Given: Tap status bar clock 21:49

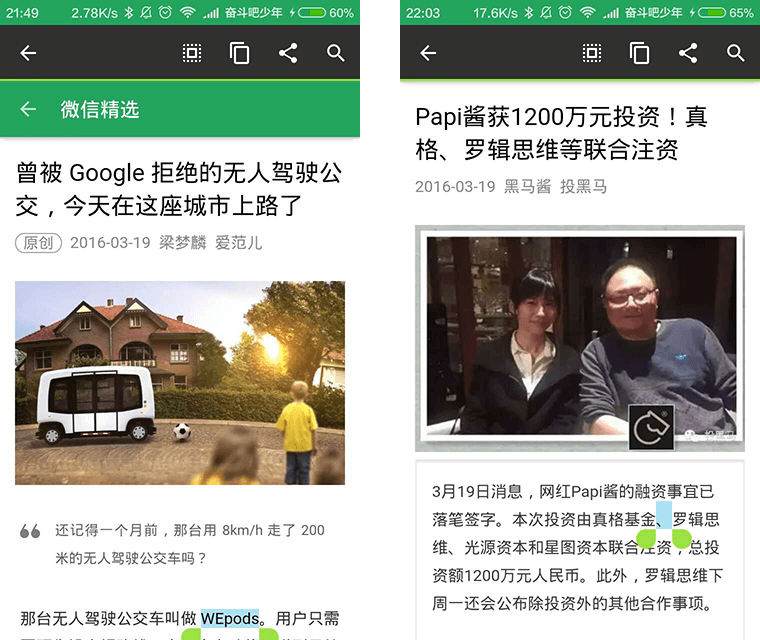Looking at the screenshot, I should click(22, 13).
